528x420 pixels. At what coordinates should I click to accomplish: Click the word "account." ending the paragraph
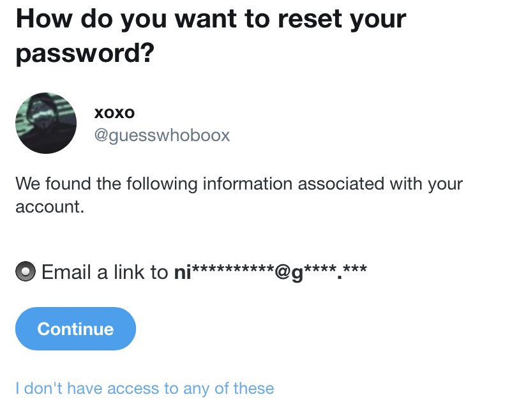tap(50, 207)
